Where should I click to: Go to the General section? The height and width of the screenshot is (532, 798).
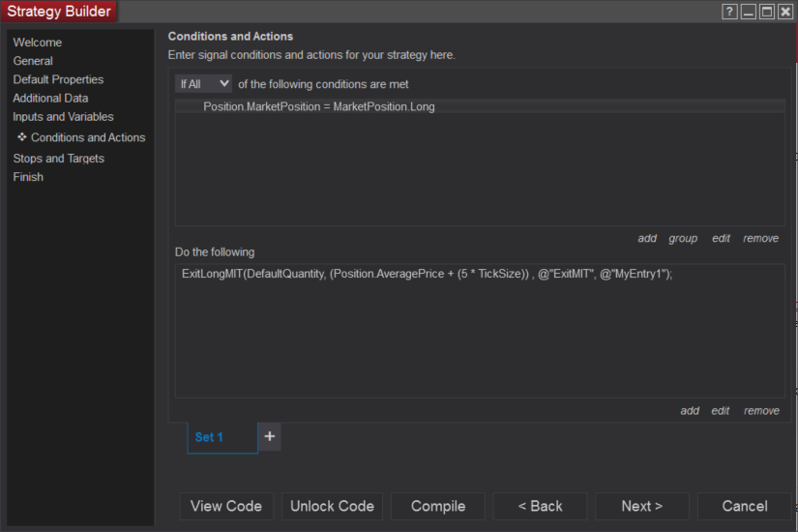(33, 61)
